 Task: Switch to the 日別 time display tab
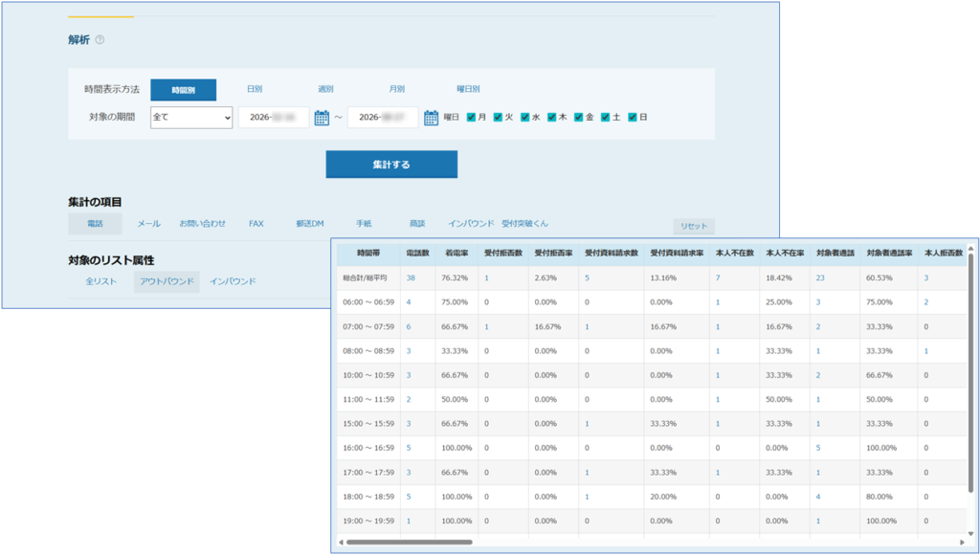tap(255, 89)
